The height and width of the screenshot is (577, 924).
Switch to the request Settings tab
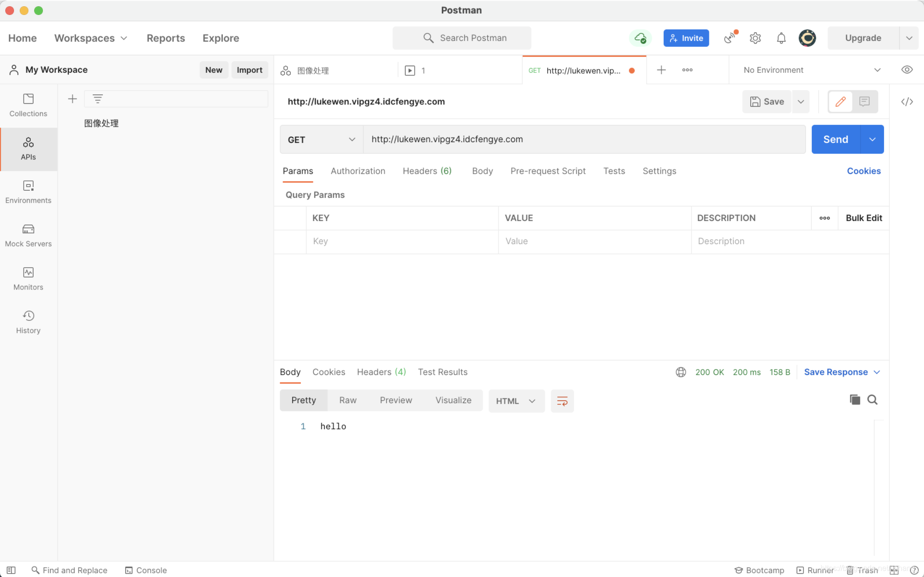point(659,171)
